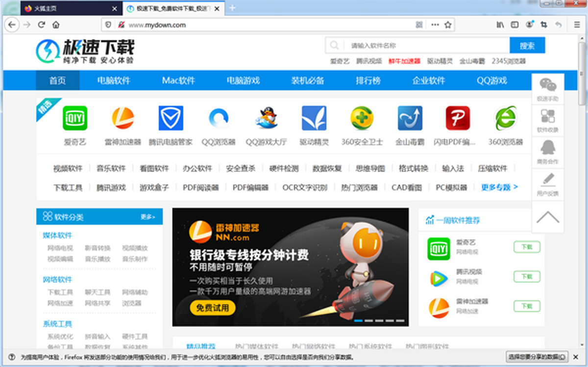Open the Firefox hamburger menu
The width and height of the screenshot is (588, 367).
(577, 25)
